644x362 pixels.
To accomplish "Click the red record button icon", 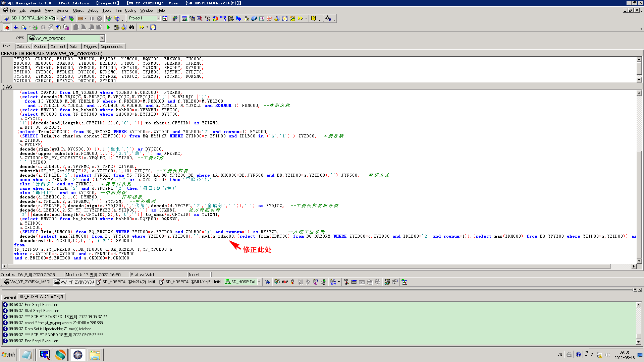I will click(7, 27).
